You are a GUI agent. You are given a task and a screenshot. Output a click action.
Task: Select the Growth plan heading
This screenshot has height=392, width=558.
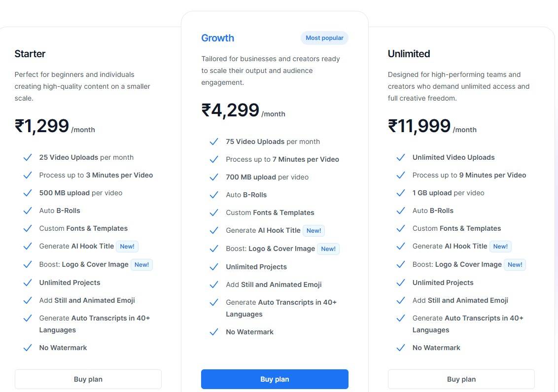(217, 38)
